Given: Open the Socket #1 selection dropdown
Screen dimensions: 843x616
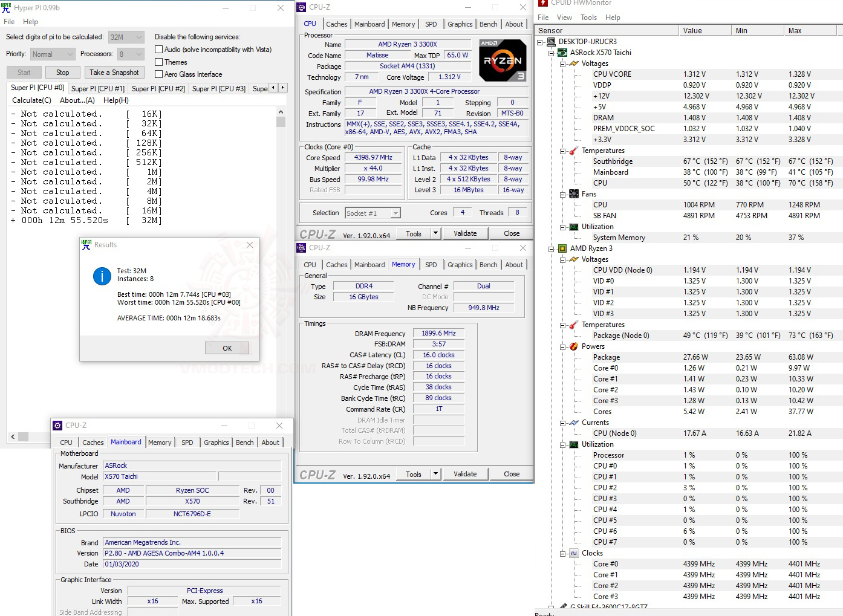Looking at the screenshot, I should pos(373,213).
